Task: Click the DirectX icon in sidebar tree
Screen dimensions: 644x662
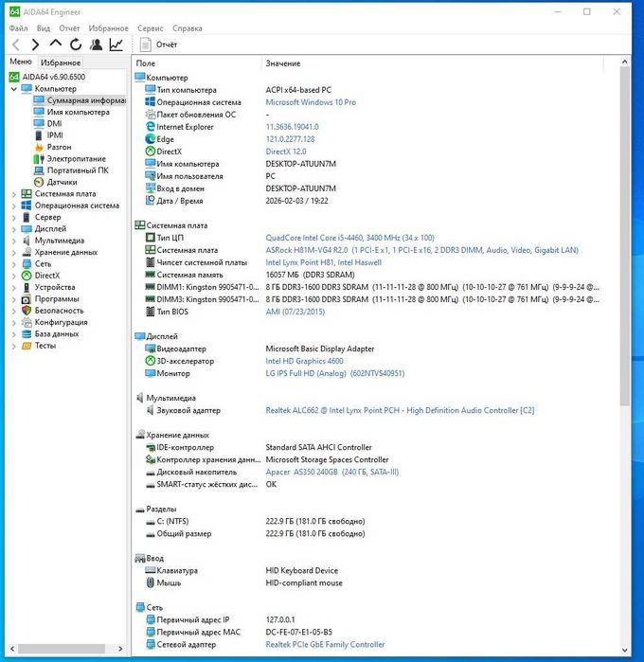Action: (x=27, y=276)
